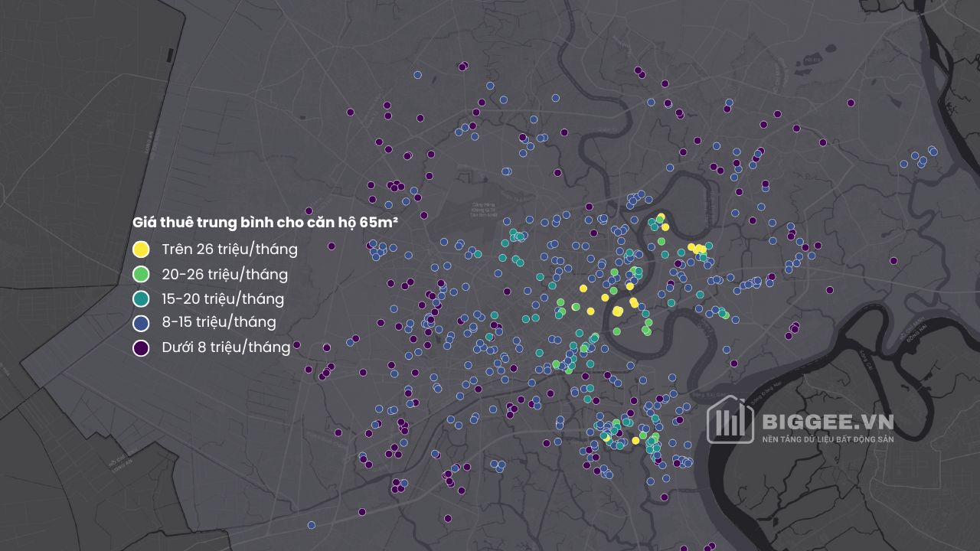Image resolution: width=980 pixels, height=551 pixels.
Task: Select the yellow legend circle for highest rents
Action: pos(141,249)
